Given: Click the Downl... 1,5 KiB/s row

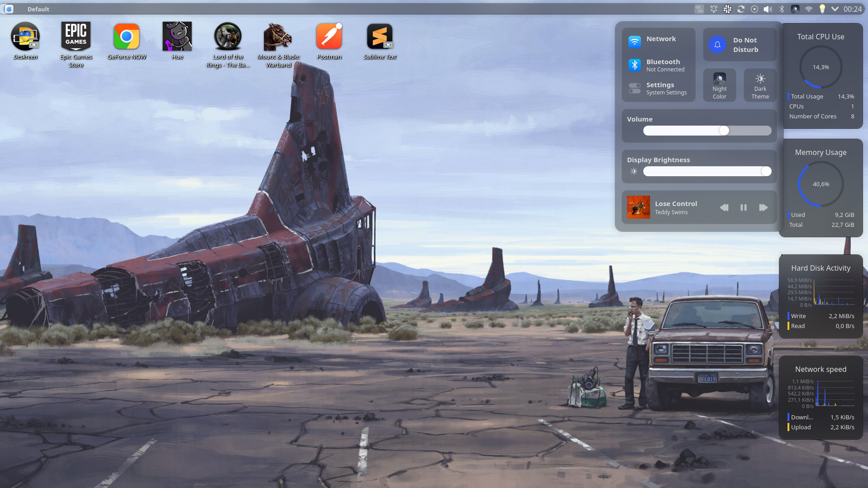Looking at the screenshot, I should (x=821, y=417).
